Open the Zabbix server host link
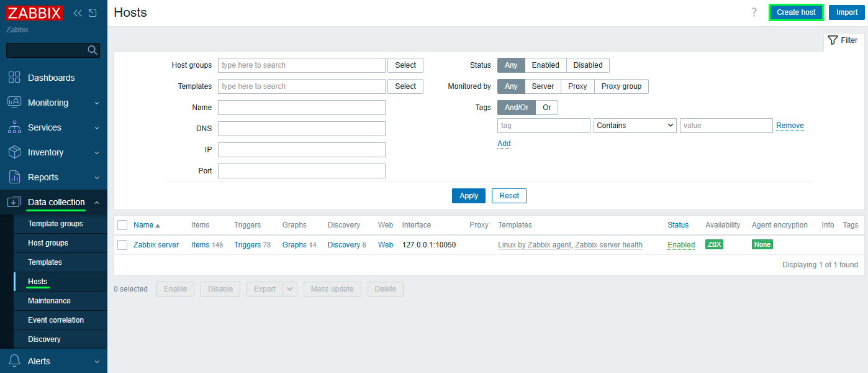868x373 pixels. click(x=156, y=245)
